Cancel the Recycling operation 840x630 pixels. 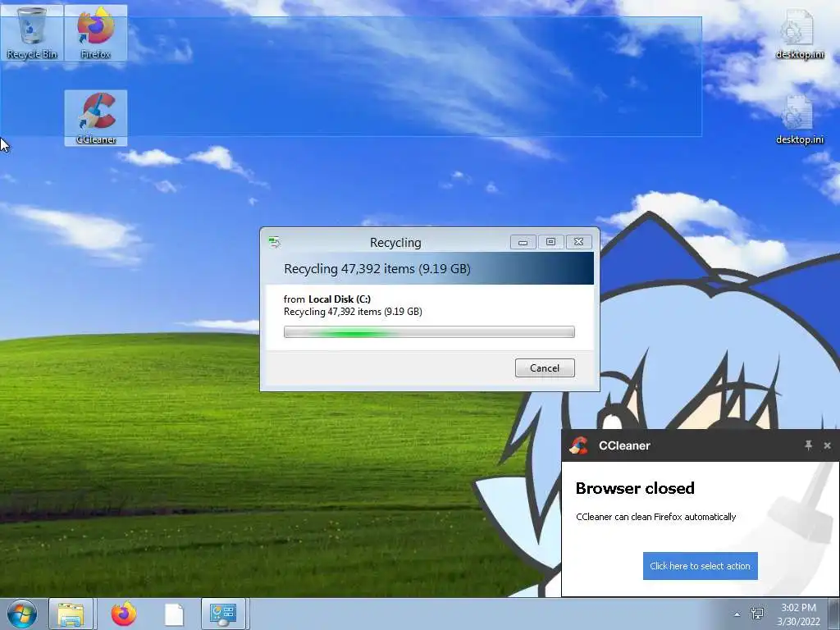[x=545, y=368]
